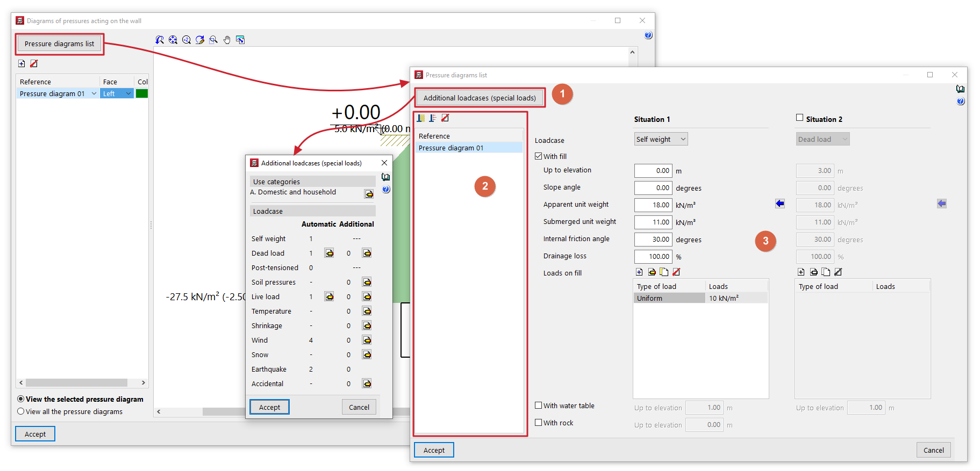Open the Face dropdown showing Left

pyautogui.click(x=117, y=93)
